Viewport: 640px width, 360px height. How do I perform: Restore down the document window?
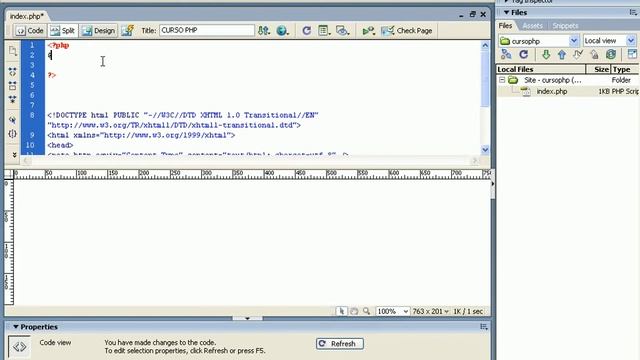coord(472,14)
